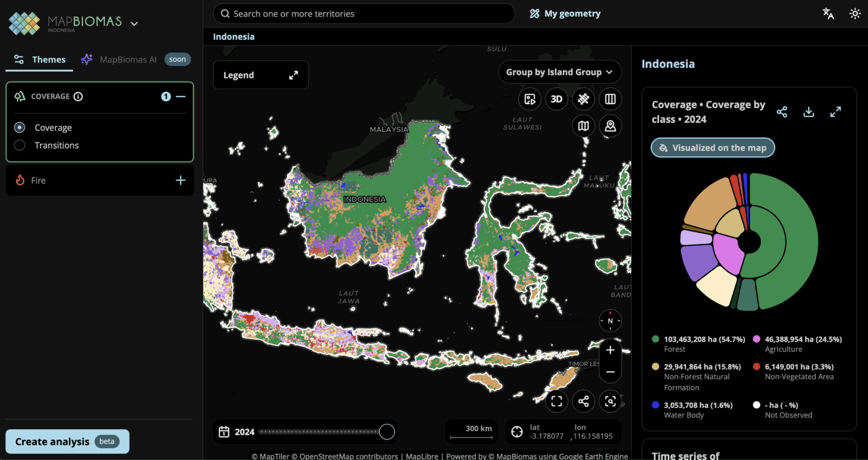This screenshot has height=460, width=868.
Task: Open the Group by Island Group dropdown
Action: (x=559, y=72)
